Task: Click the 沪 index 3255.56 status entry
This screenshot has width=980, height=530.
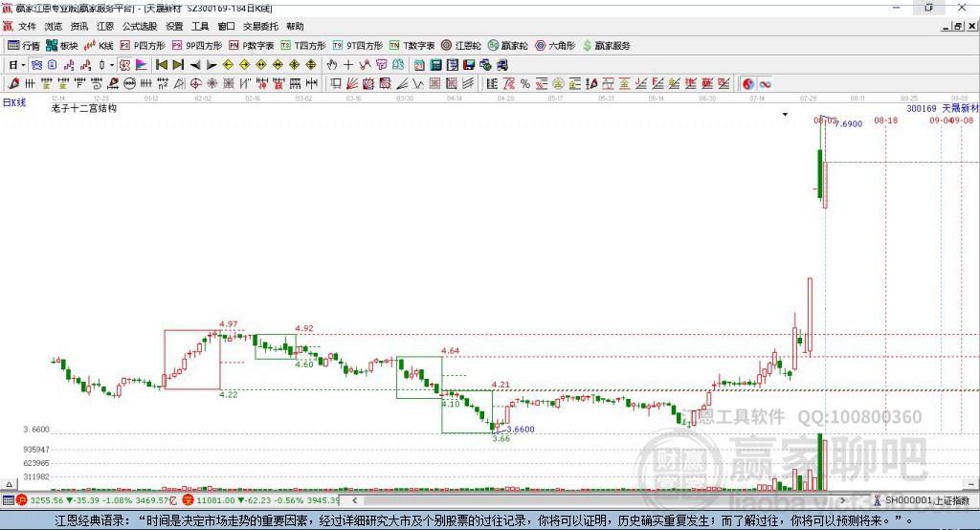Action: (98, 500)
